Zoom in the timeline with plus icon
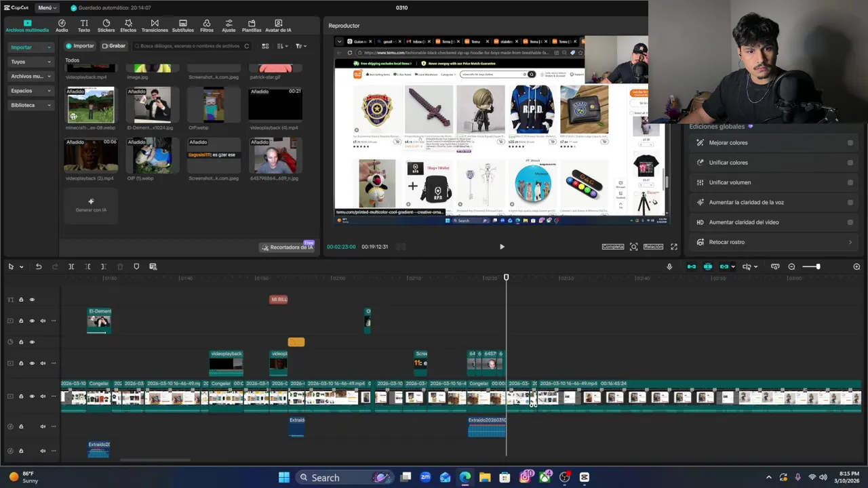Image resolution: width=868 pixels, height=488 pixels. [x=856, y=267]
